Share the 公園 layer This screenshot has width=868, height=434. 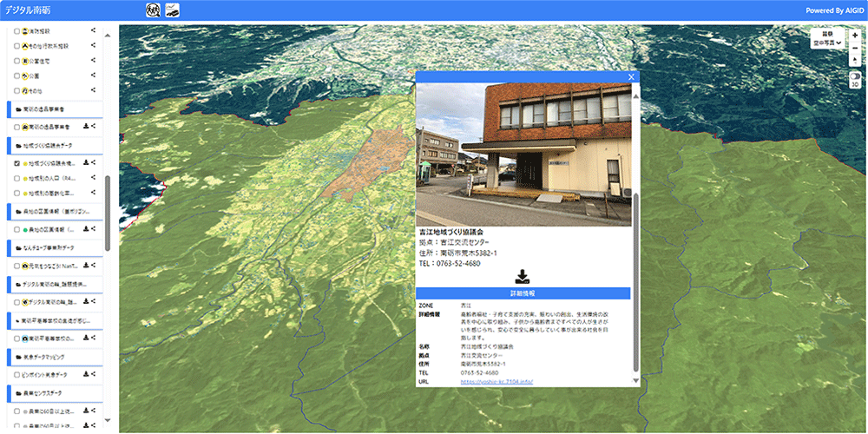94,76
